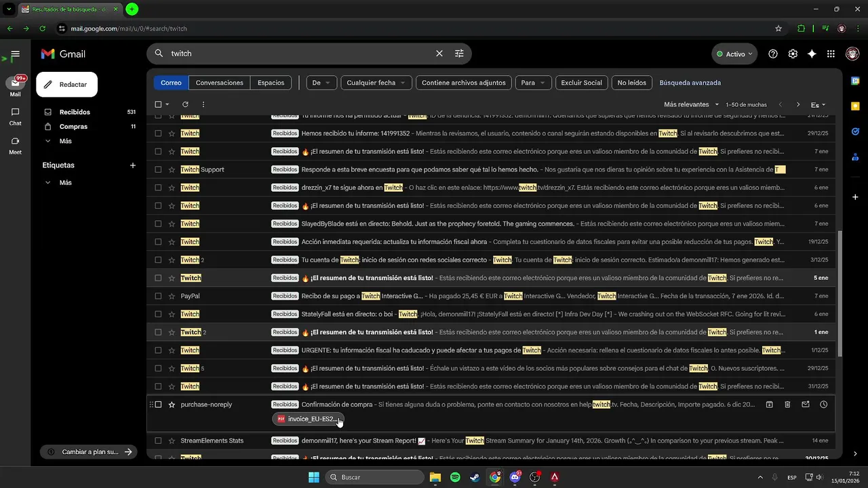
Task: Star the purchase-noreply email
Action: pyautogui.click(x=172, y=405)
